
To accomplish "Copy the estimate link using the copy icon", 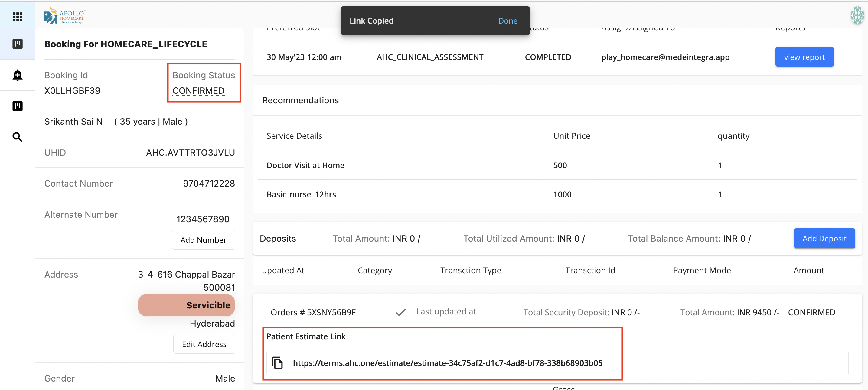I will point(278,363).
